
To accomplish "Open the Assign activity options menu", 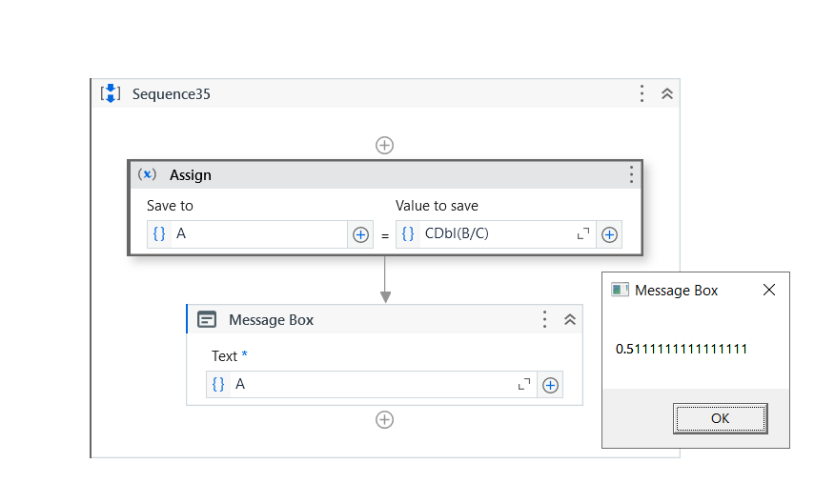I will [630, 174].
